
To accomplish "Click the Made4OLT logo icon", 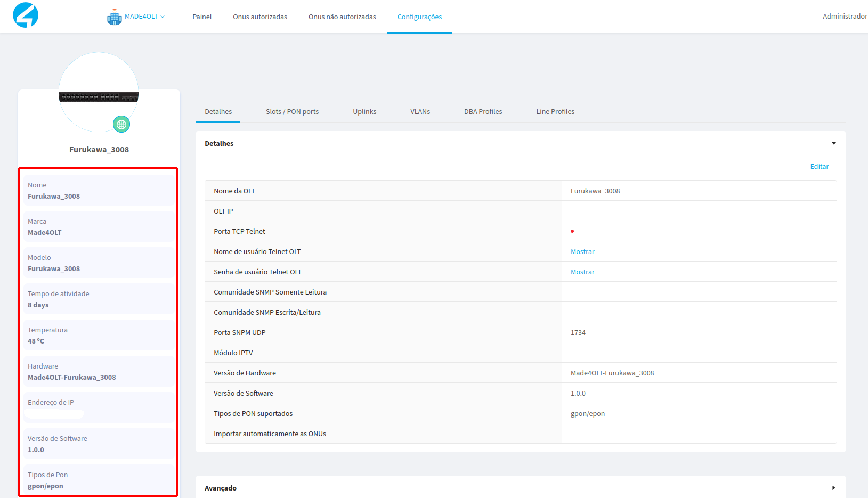I will [26, 15].
